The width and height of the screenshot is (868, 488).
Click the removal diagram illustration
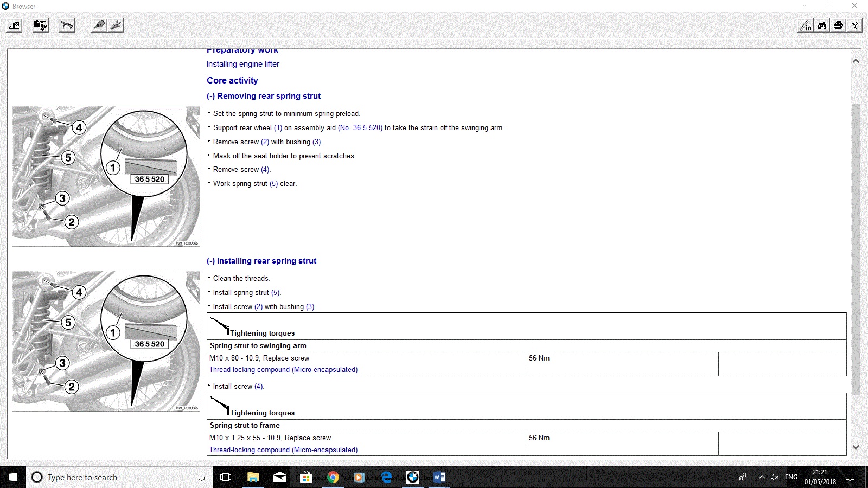pyautogui.click(x=106, y=176)
